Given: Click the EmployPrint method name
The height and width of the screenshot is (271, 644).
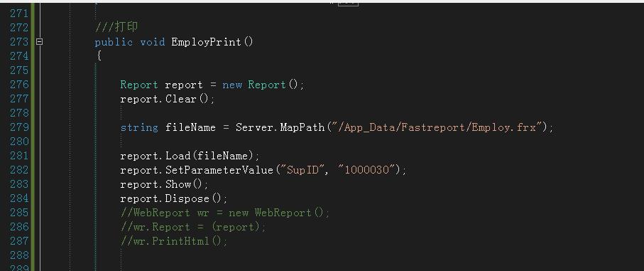Looking at the screenshot, I should click(206, 42).
